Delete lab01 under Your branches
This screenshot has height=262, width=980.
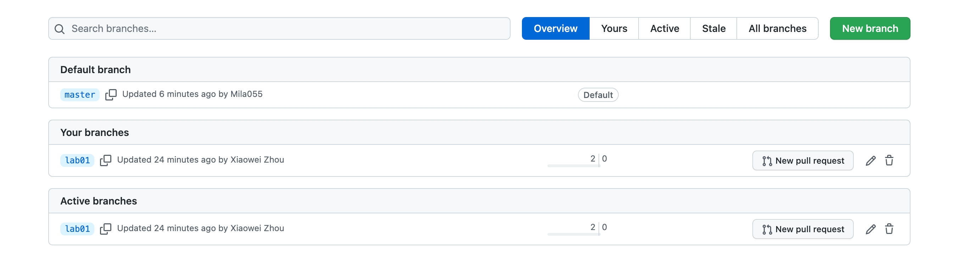point(889,161)
